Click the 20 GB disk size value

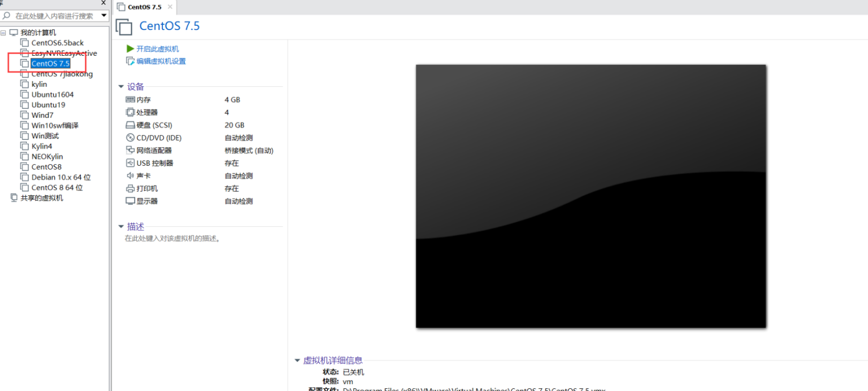coord(234,125)
